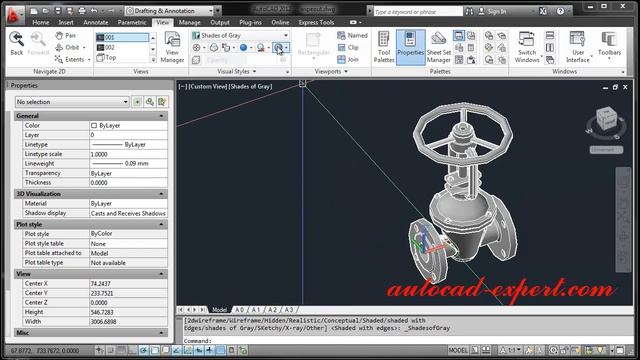Click the Undo arrow in quick access toolbar
The width and height of the screenshot is (640, 360).
(94, 11)
